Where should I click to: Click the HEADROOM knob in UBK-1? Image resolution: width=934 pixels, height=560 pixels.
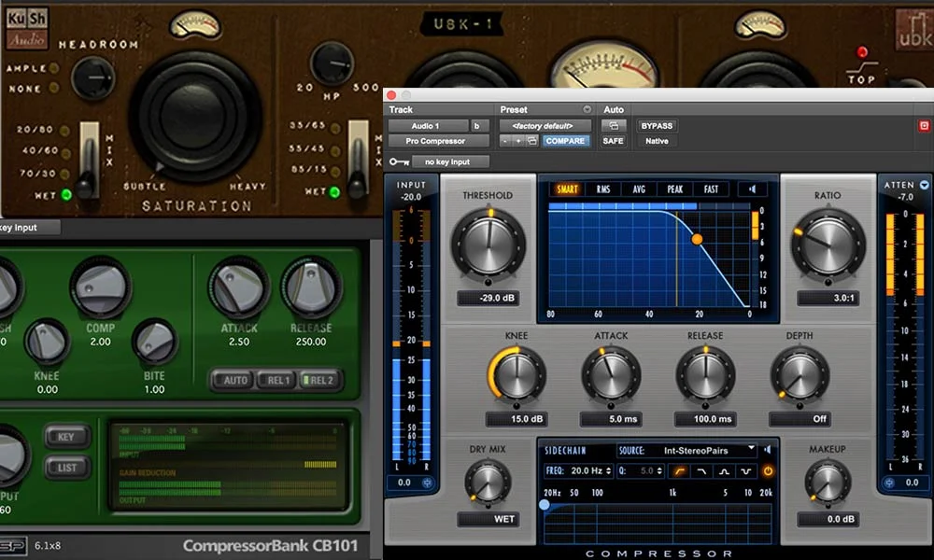(92, 78)
